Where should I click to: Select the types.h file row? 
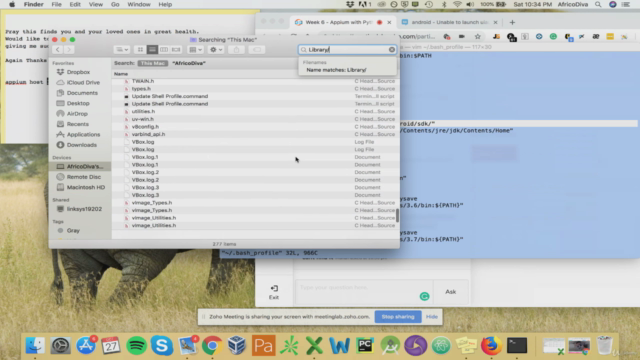pyautogui.click(x=256, y=89)
